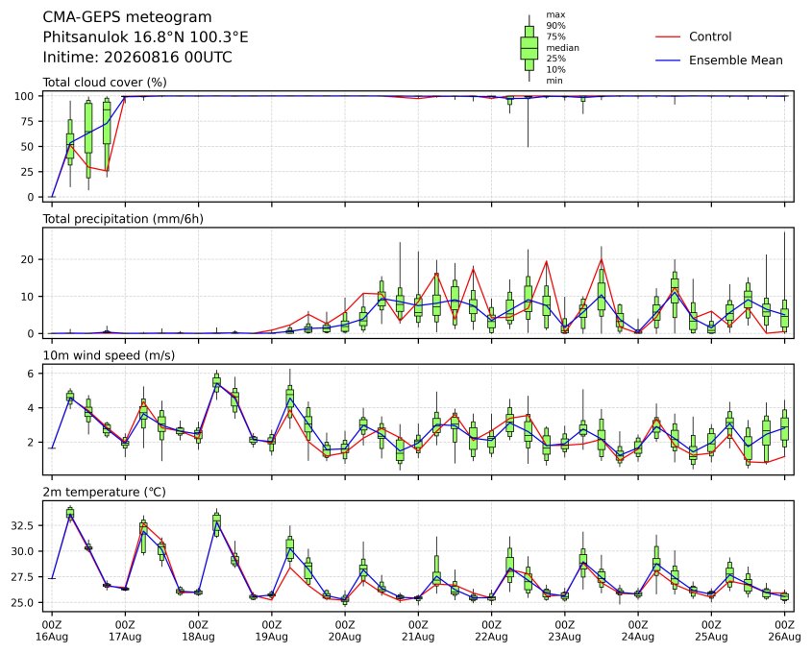Click the 'Ensemble Mean' legend text
The height and width of the screenshot is (653, 812).
[x=736, y=60]
